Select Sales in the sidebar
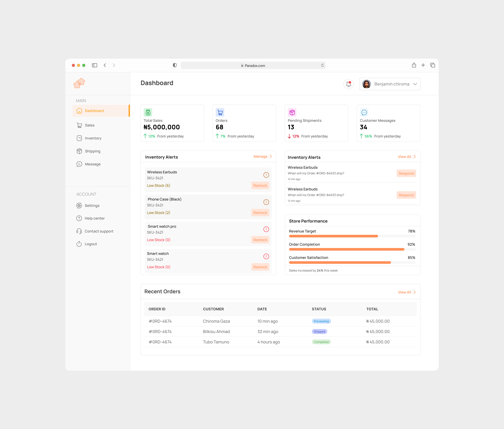This screenshot has height=429, width=504. pos(90,125)
